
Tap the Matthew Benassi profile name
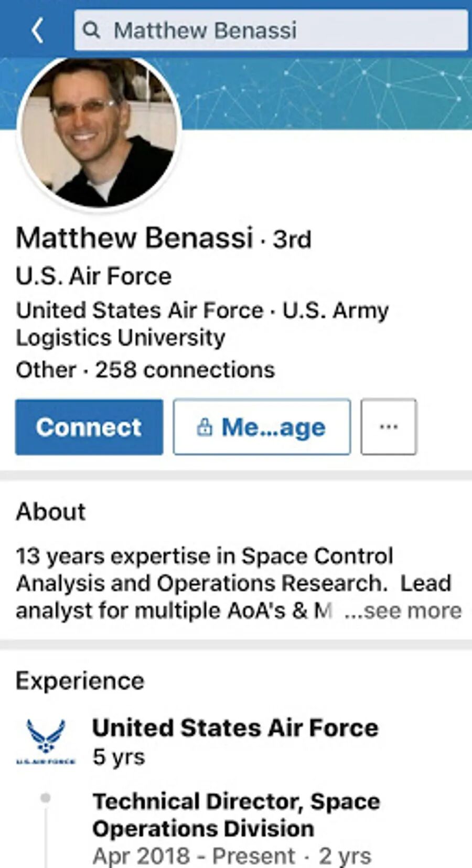tap(135, 238)
